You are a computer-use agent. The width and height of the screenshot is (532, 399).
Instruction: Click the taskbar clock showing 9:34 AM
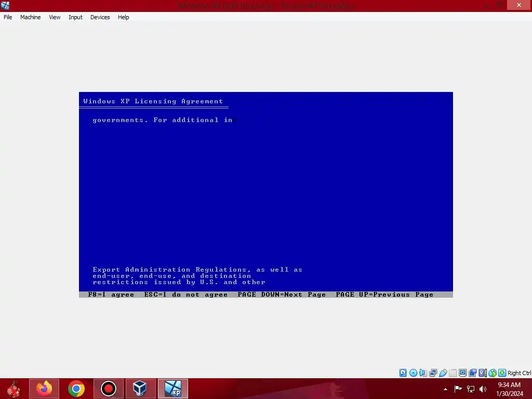coord(510,389)
